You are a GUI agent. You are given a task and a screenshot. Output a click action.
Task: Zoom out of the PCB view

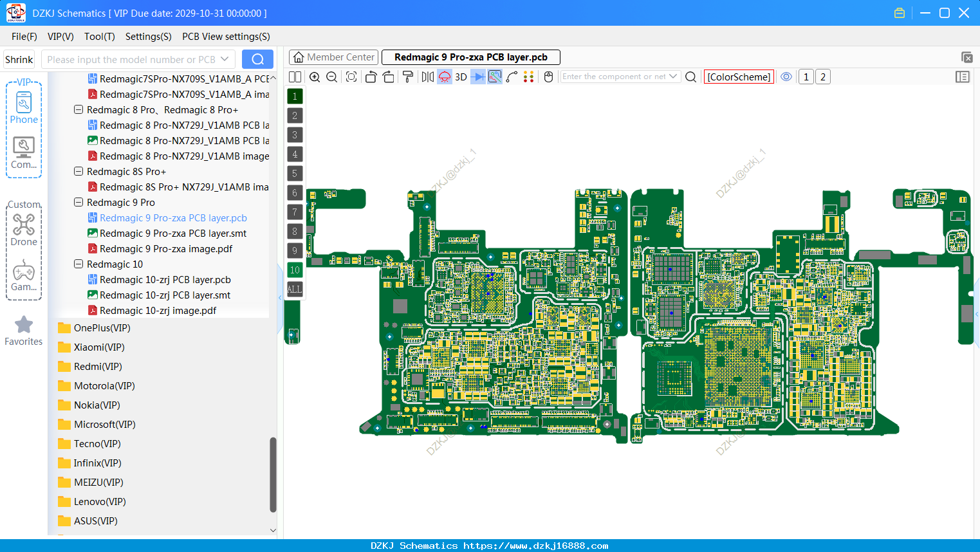[x=331, y=77]
